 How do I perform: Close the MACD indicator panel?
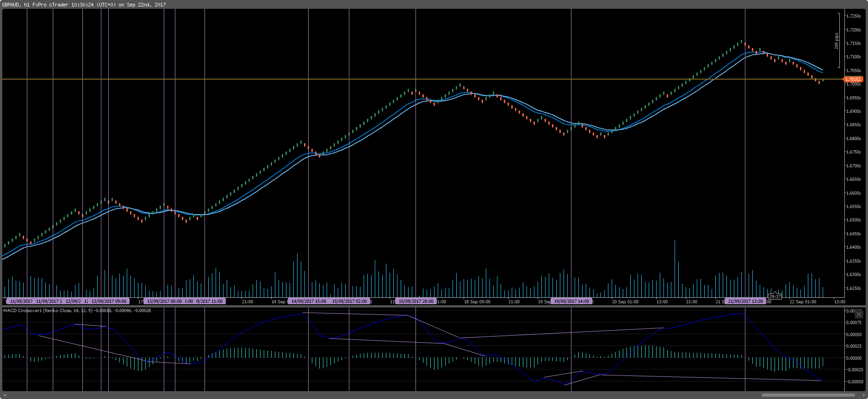click(x=859, y=314)
